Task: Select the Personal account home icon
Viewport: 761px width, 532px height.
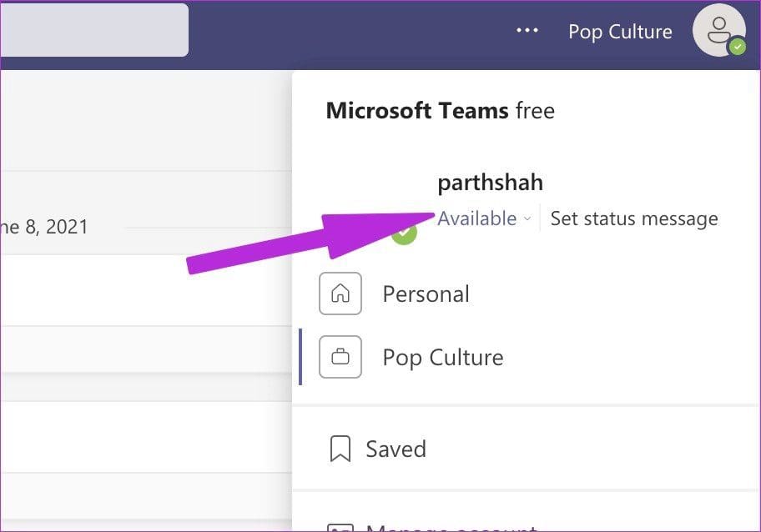Action: coord(340,294)
